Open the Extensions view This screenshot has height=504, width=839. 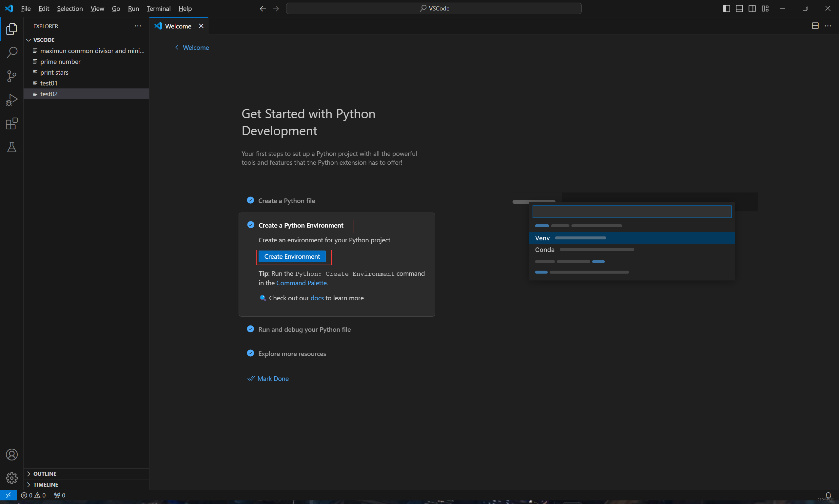tap(11, 123)
